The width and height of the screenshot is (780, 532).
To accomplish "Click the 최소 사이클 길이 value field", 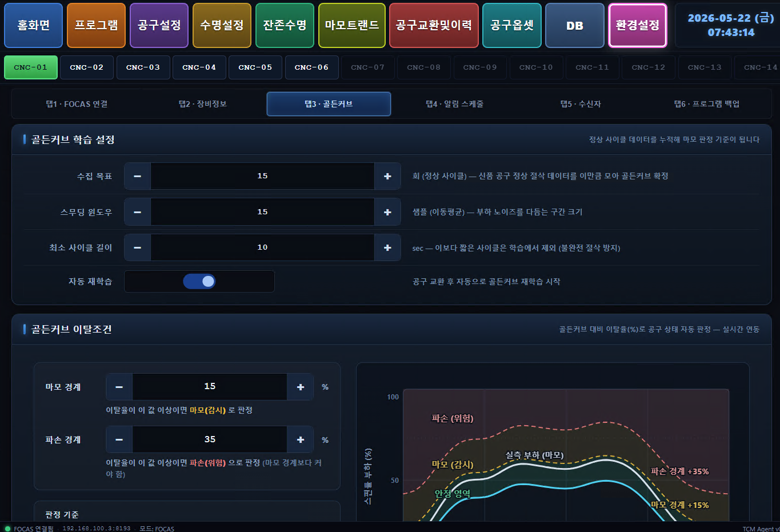I will tap(262, 247).
